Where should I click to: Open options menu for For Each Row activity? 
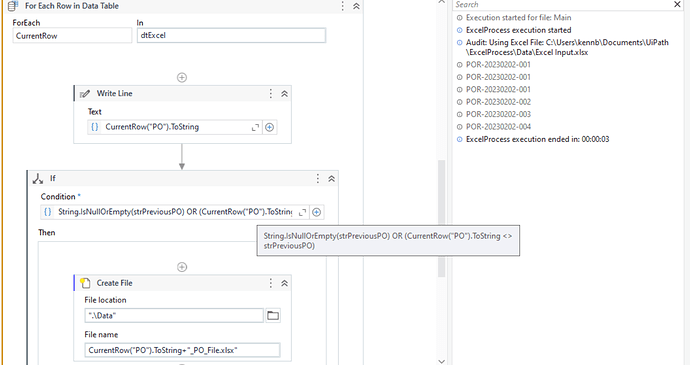342,6
